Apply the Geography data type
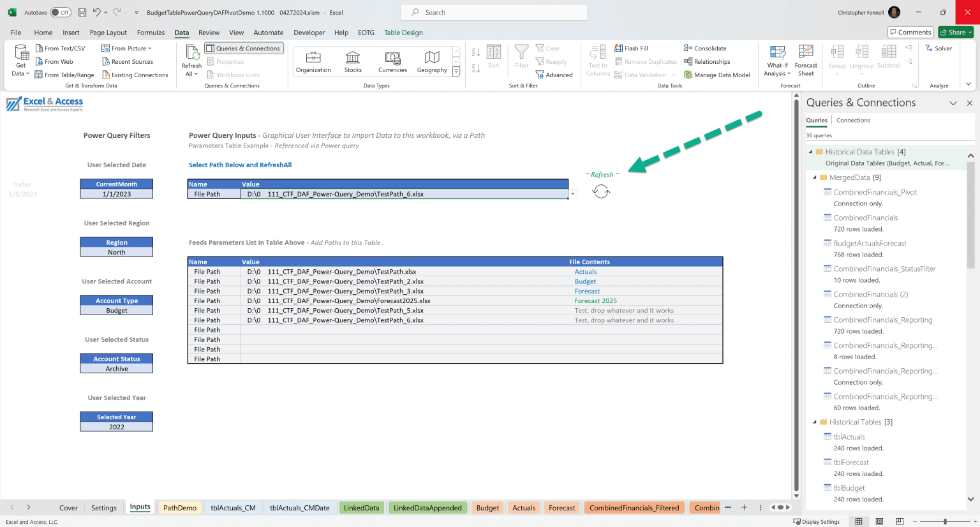 click(432, 61)
